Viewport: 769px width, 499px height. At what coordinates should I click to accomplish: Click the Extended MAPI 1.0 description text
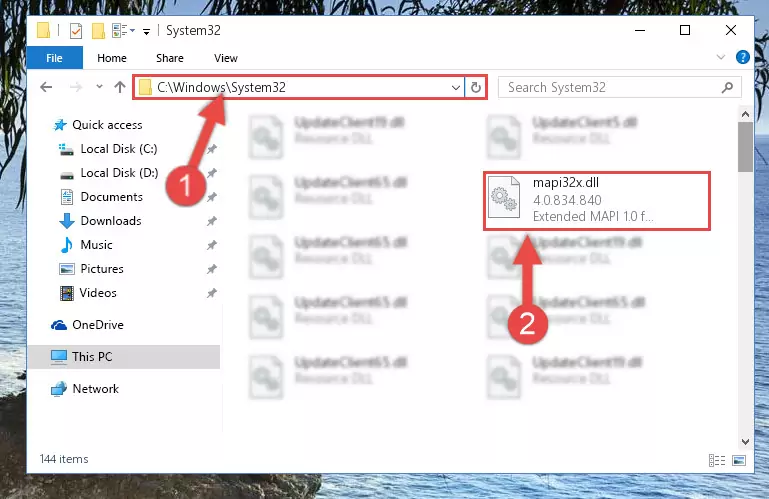[x=593, y=216]
